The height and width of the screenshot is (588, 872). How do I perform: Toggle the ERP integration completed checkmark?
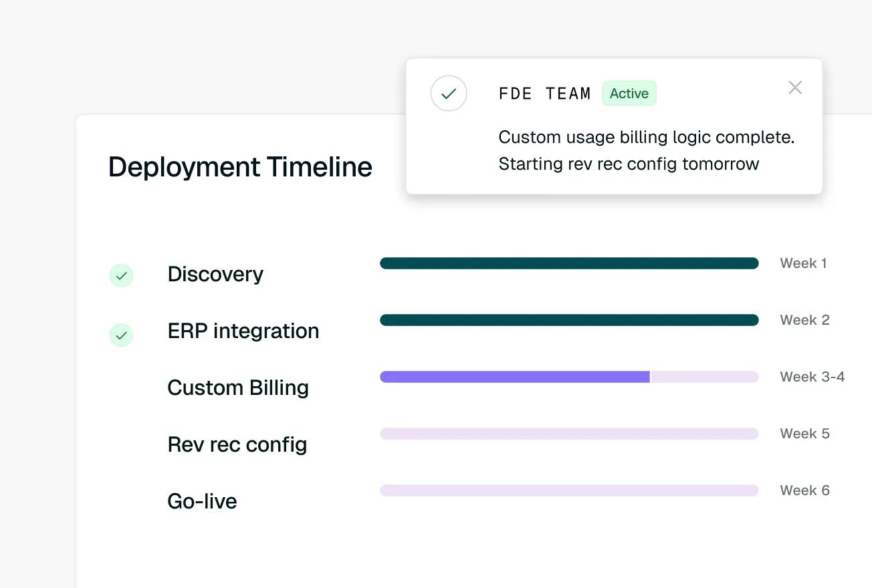point(121,335)
